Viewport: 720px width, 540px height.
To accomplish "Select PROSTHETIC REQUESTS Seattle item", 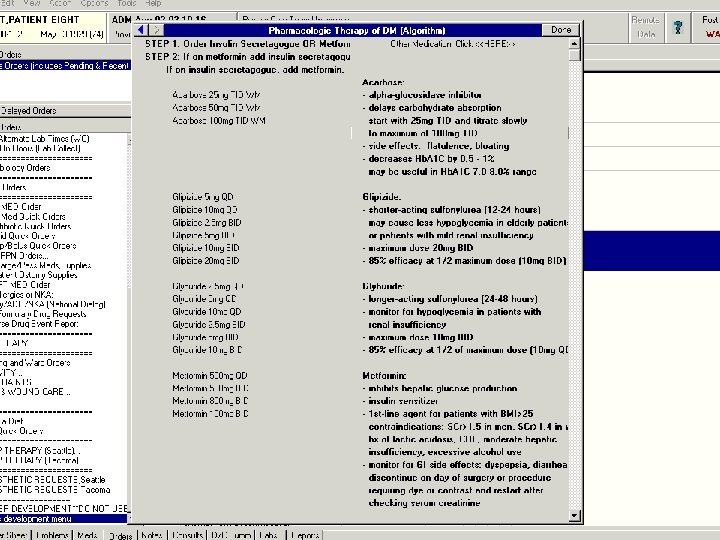I will [x=53, y=480].
